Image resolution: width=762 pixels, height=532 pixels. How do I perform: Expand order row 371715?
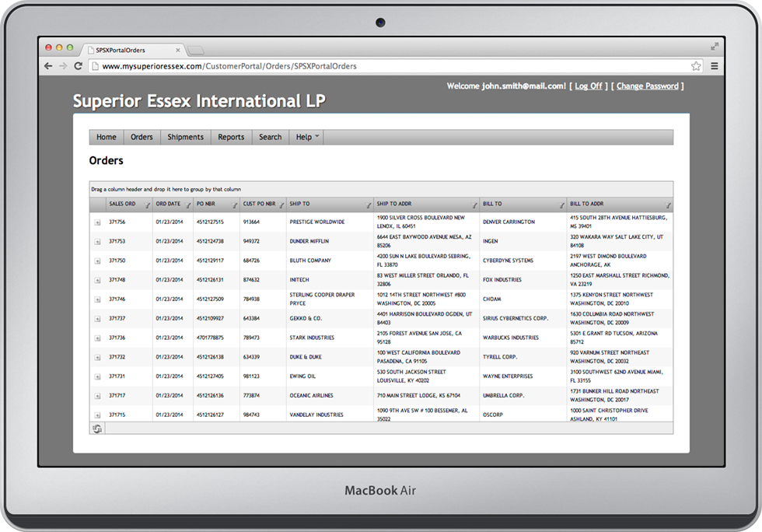click(98, 415)
